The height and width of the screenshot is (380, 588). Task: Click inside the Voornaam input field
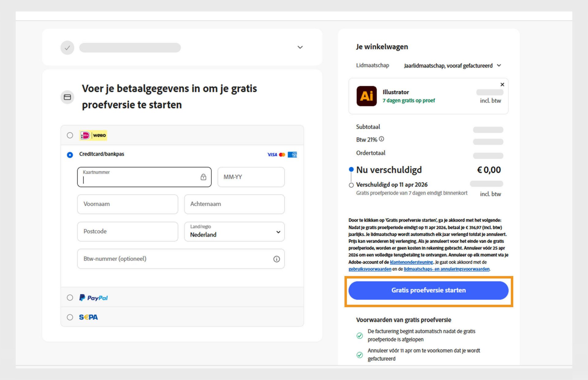127,204
